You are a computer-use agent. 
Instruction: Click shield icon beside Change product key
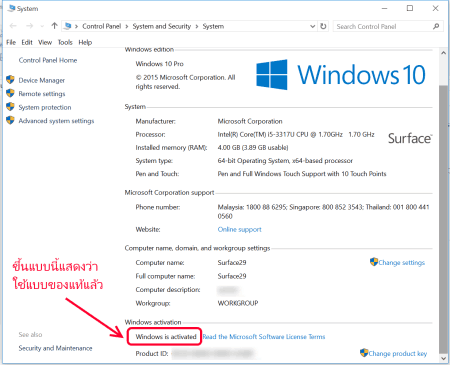coord(364,353)
